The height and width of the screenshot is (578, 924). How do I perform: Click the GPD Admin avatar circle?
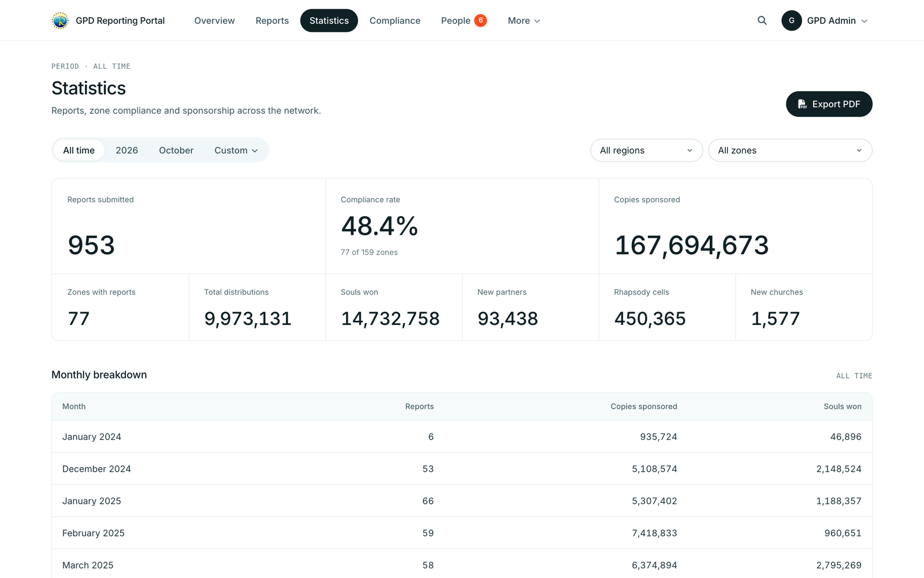coord(792,21)
